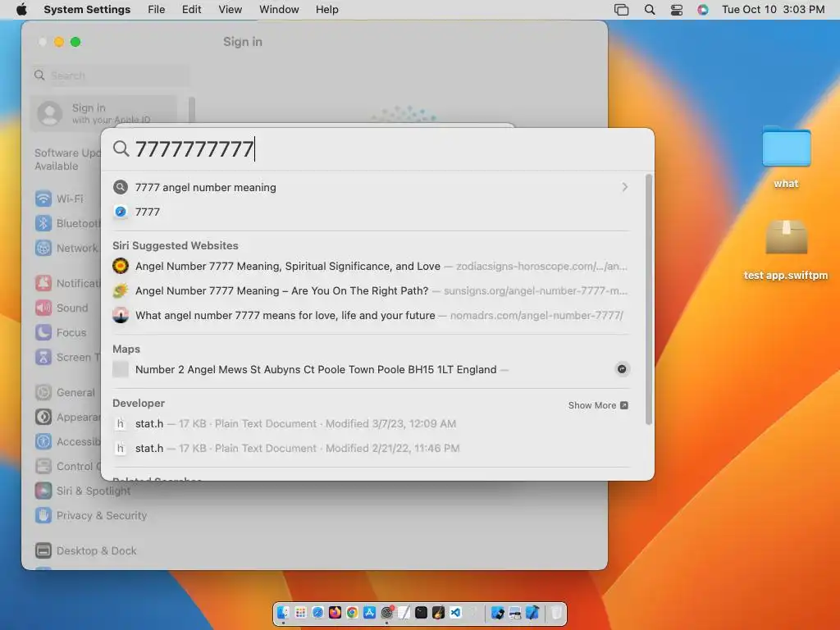Open Bluetooth icon in Settings sidebar
Image resolution: width=840 pixels, height=630 pixels.
click(x=43, y=223)
